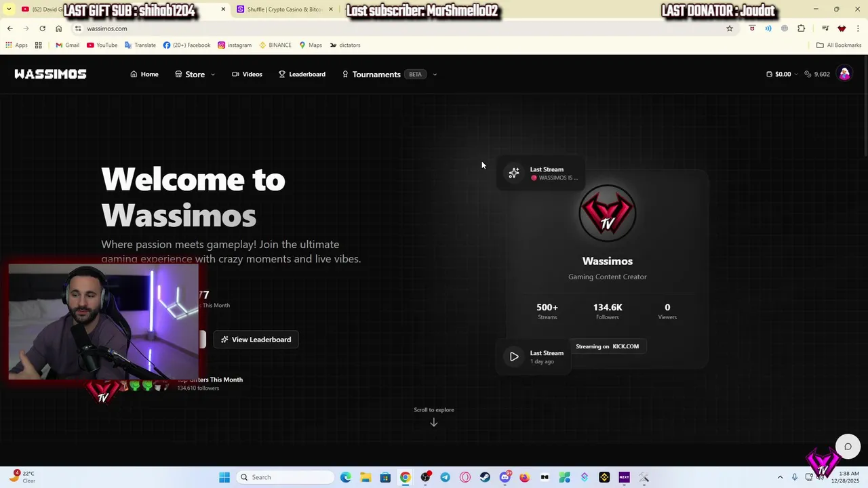Open File Explorer from the taskbar
The height and width of the screenshot is (488, 868).
366,477
